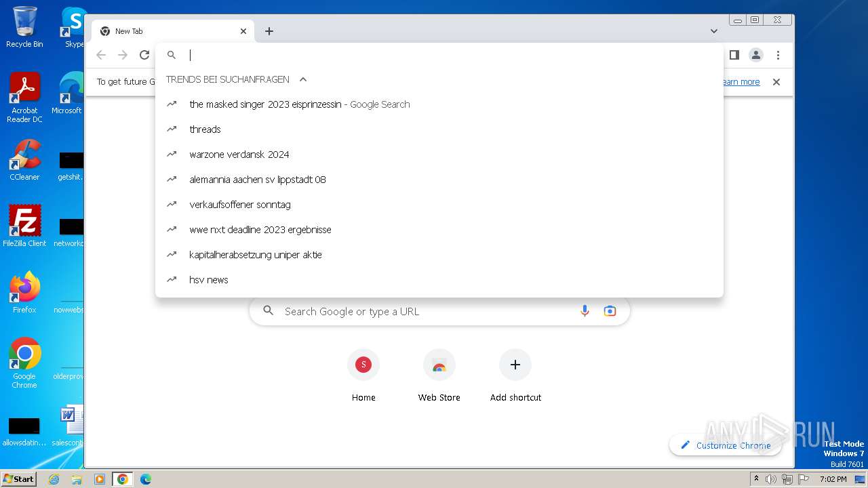Open Firefox desktop shortcut
The image size is (868, 488).
pos(24,293)
